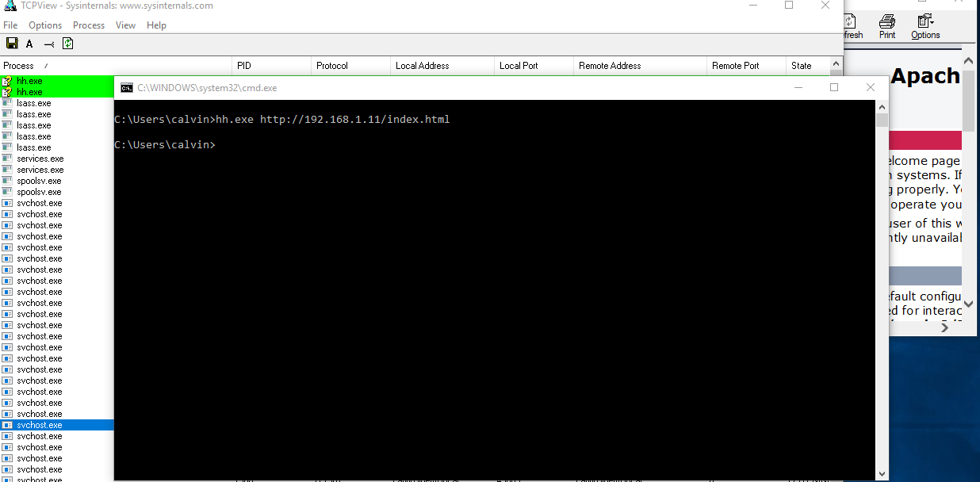Select the first lsass.exe row

click(x=33, y=103)
